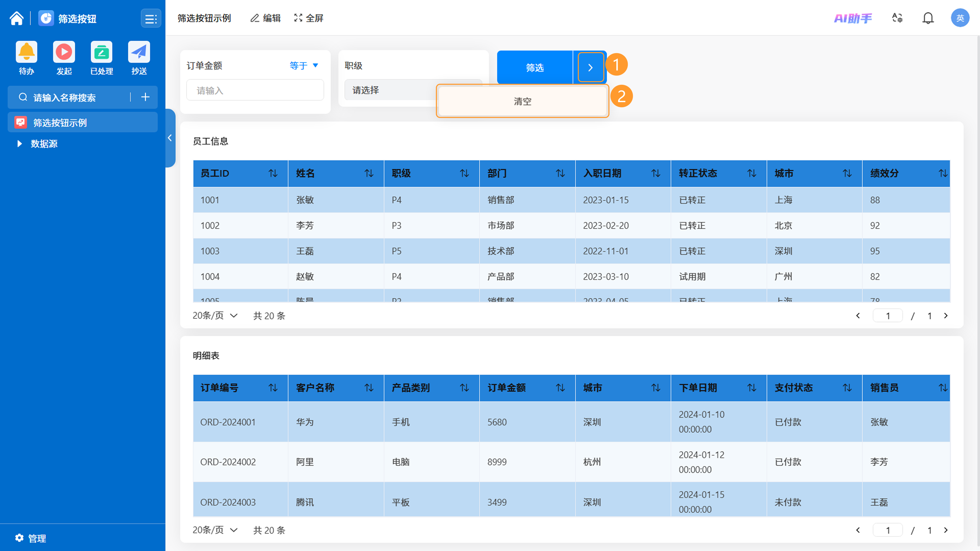Open the translation language icon
Screen dimensions: 980x551
[897, 18]
